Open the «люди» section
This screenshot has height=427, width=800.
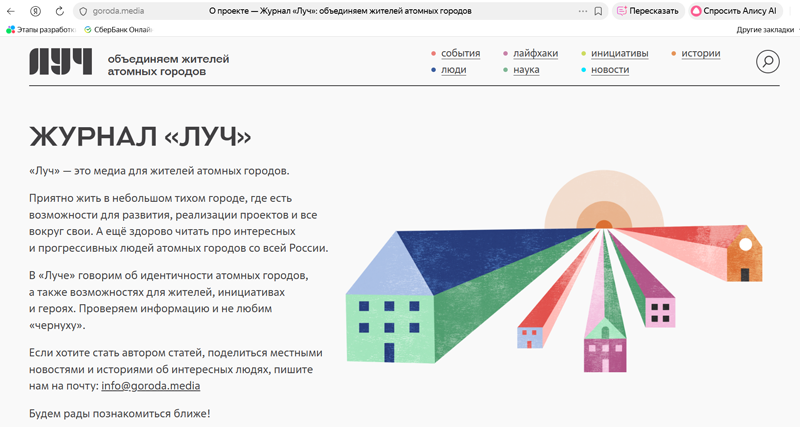tap(453, 70)
